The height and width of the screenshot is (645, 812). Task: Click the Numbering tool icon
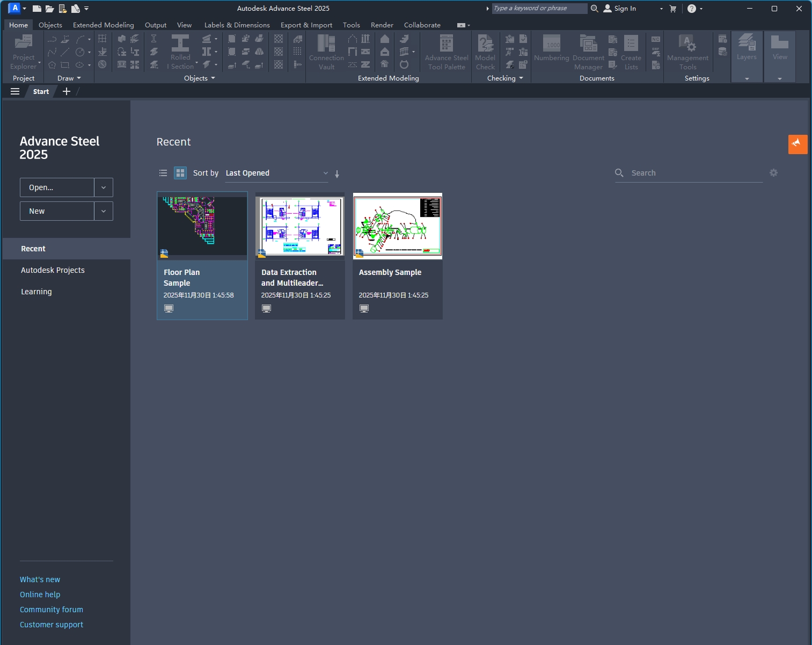point(552,44)
